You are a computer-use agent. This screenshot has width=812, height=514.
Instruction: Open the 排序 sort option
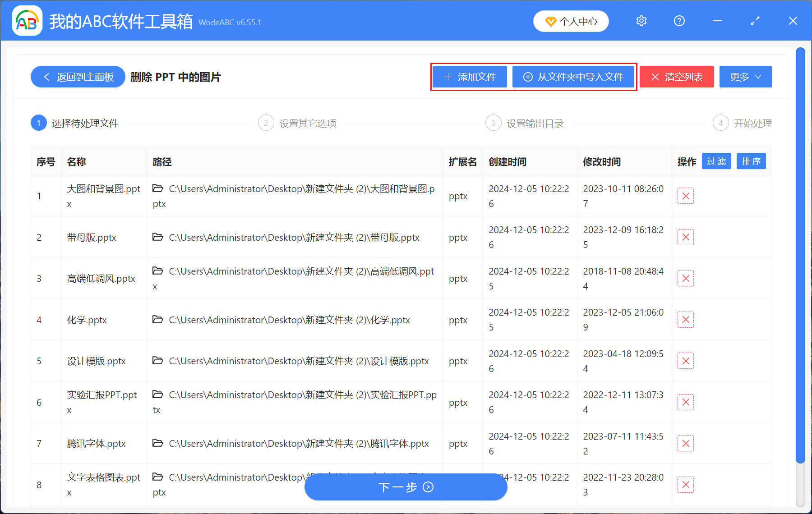pyautogui.click(x=751, y=161)
